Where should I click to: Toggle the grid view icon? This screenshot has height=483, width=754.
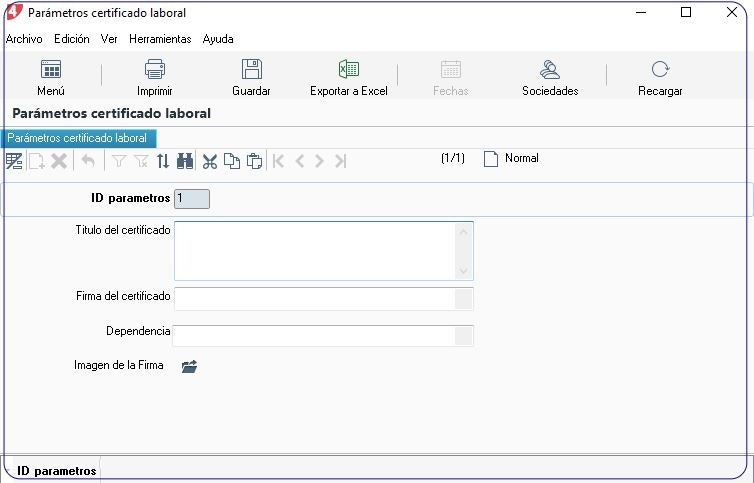pyautogui.click(x=14, y=161)
